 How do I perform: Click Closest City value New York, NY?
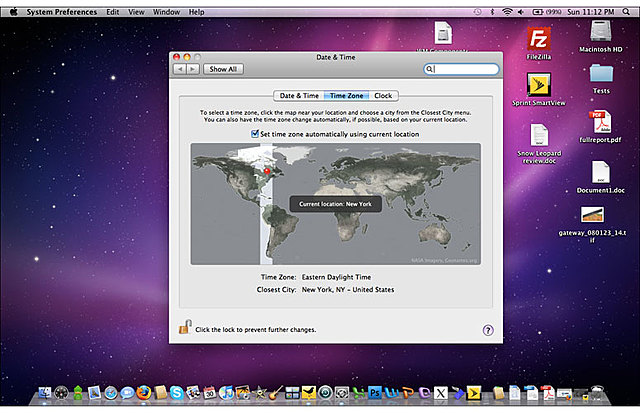coord(348,289)
